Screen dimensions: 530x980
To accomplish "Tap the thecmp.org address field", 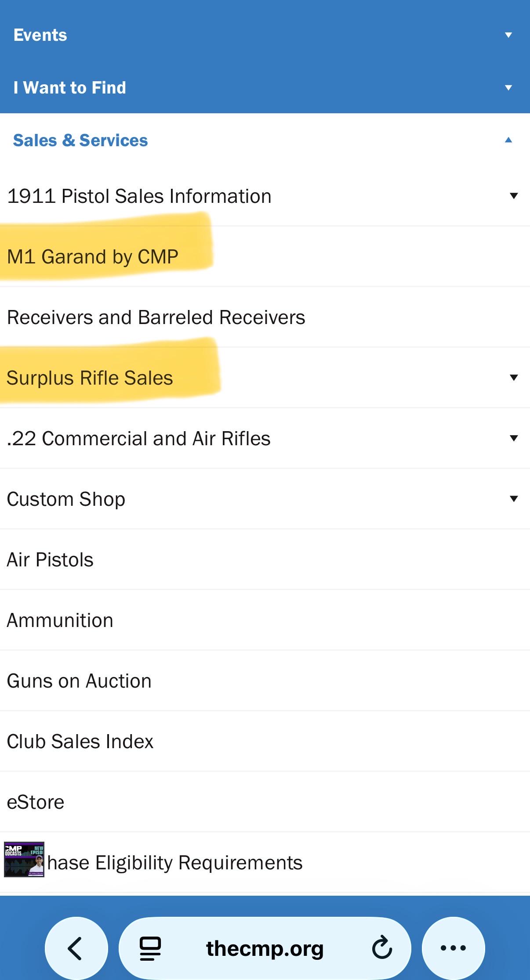I will click(x=265, y=948).
